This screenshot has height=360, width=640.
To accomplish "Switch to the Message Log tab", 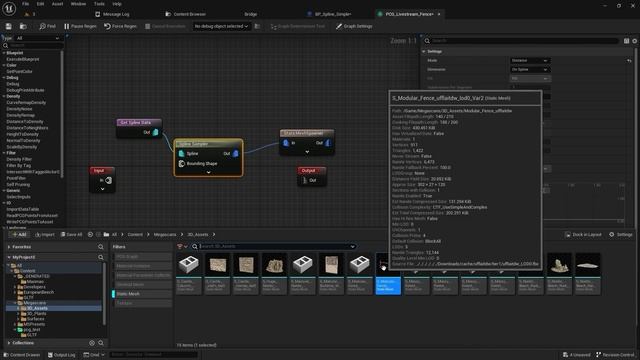I will [x=112, y=14].
